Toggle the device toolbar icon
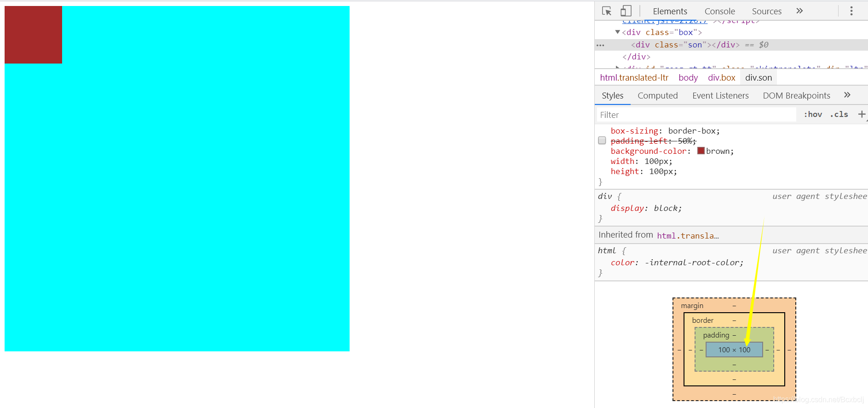 [626, 11]
